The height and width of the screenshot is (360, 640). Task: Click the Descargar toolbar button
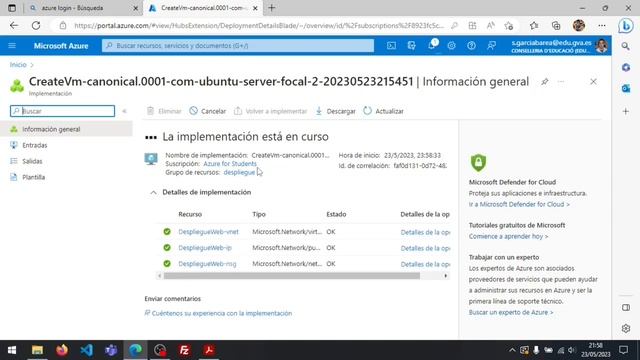pos(336,111)
